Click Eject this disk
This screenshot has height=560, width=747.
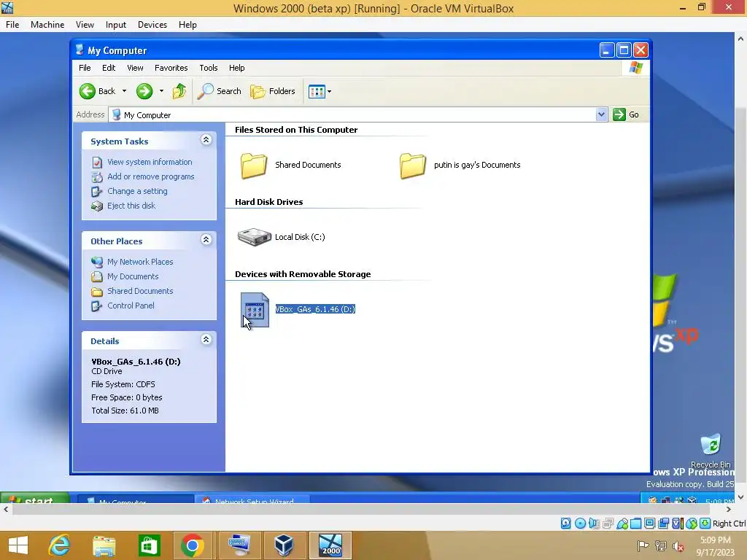click(x=131, y=206)
